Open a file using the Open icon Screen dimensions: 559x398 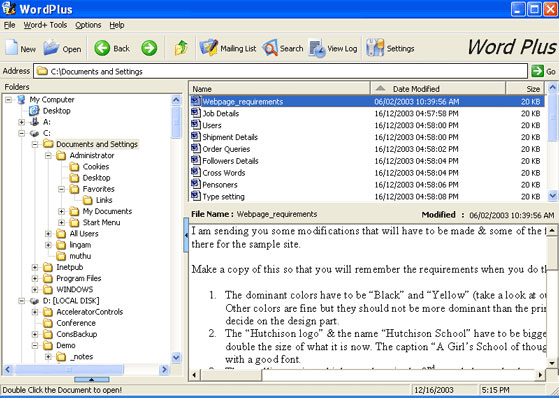coord(51,48)
